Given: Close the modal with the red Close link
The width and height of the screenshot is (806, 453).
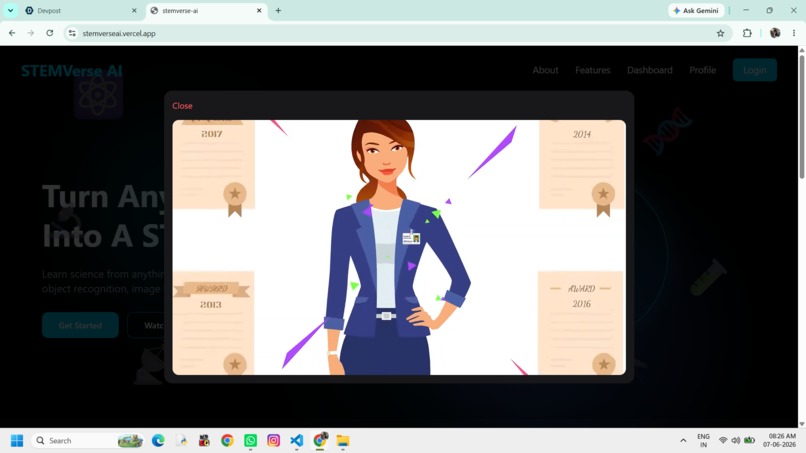Looking at the screenshot, I should point(182,105).
